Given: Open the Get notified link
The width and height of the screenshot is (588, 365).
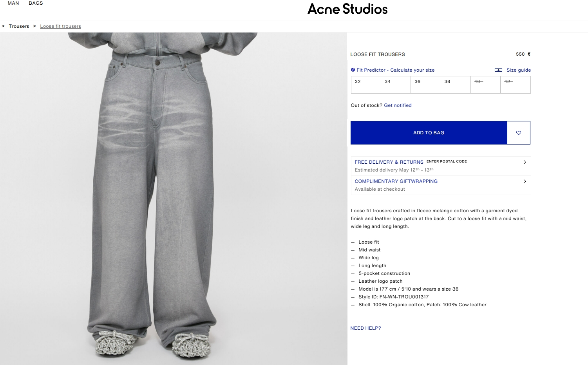Looking at the screenshot, I should point(398,105).
